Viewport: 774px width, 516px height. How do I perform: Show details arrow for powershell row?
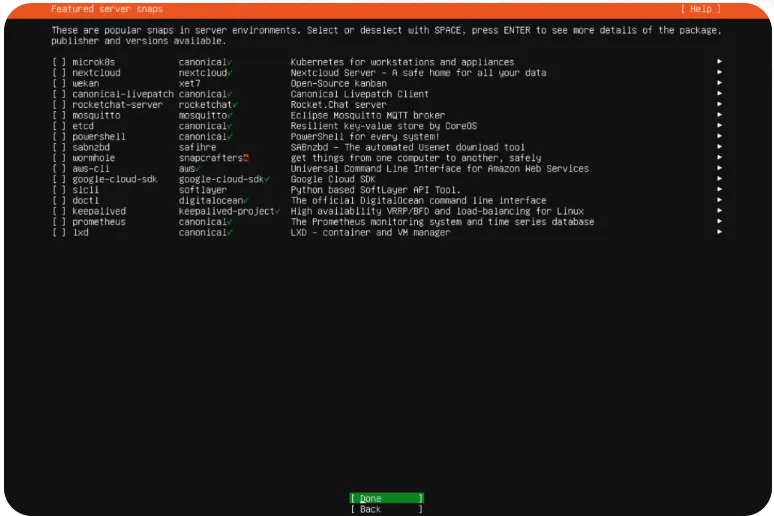pos(719,136)
